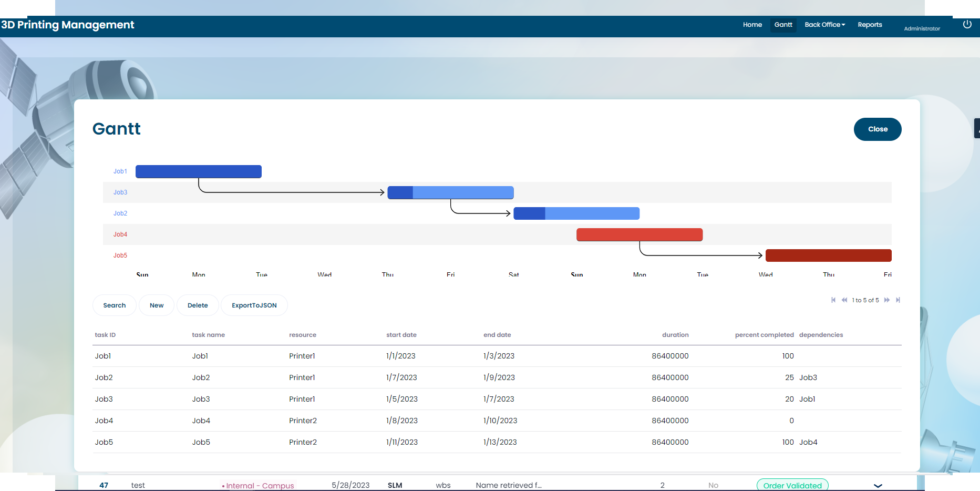Expand the Back Office dropdown menu
The width and height of the screenshot is (980, 491).
(x=824, y=25)
